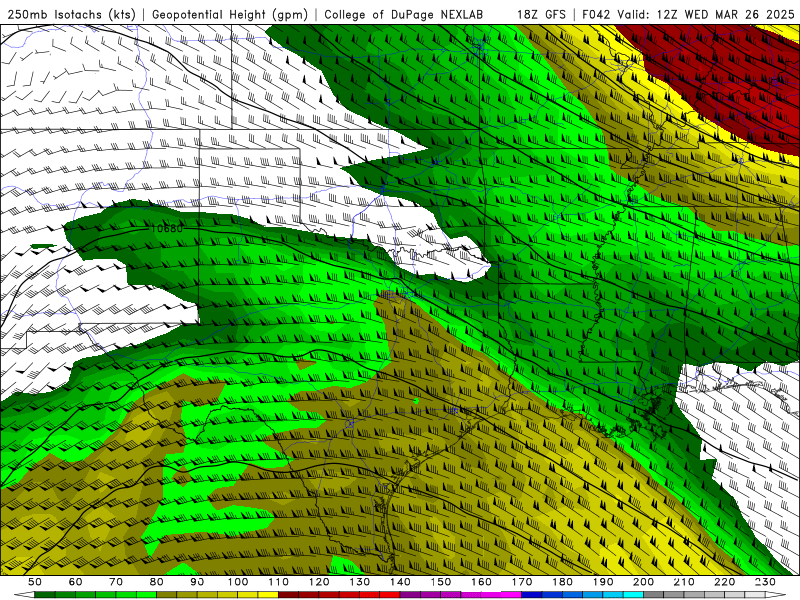Click the '90' color scale label
The image size is (800, 600).
[197, 582]
